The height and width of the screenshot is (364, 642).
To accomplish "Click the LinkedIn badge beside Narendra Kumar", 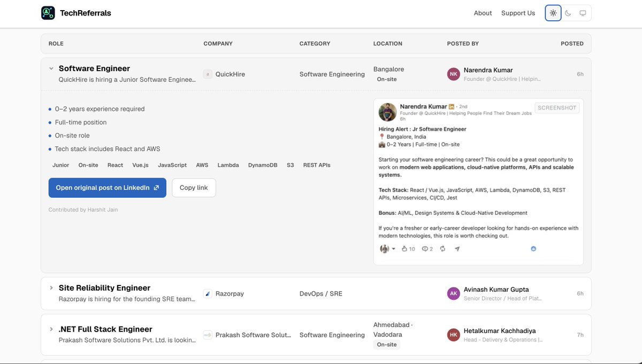I will coord(452,106).
